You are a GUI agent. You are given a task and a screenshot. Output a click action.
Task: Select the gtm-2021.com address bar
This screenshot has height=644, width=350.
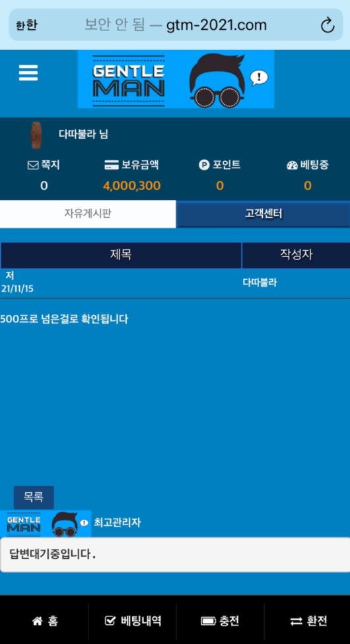point(176,25)
